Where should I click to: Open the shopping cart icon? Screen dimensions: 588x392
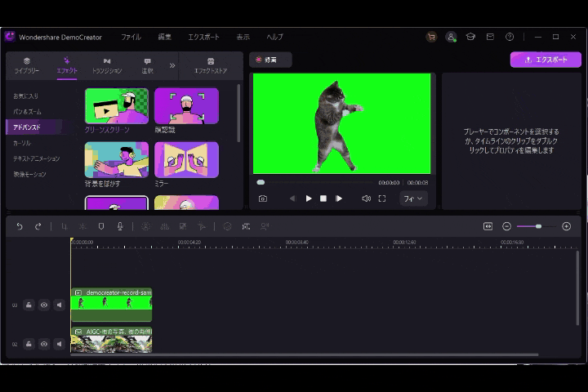tap(431, 37)
